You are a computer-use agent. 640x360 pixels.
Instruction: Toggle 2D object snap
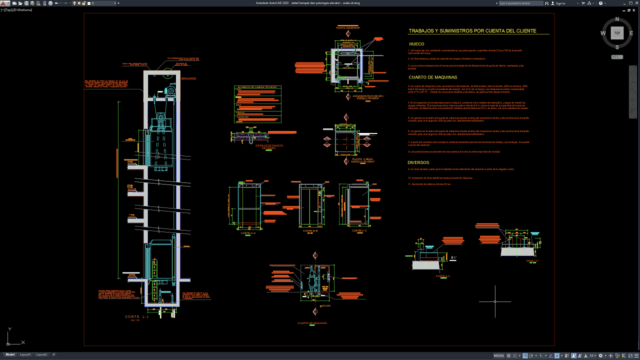557,356
